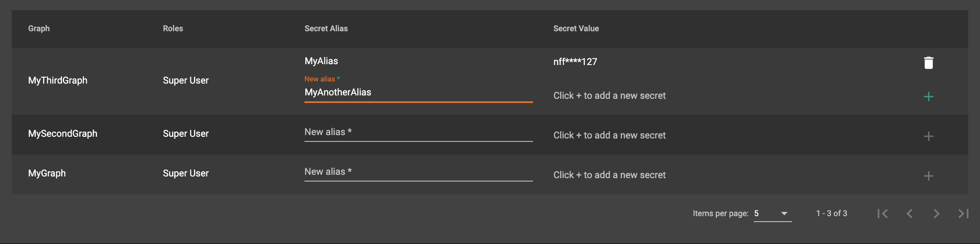Go to the next page
Viewport: 980px width, 244px height.
point(937,214)
